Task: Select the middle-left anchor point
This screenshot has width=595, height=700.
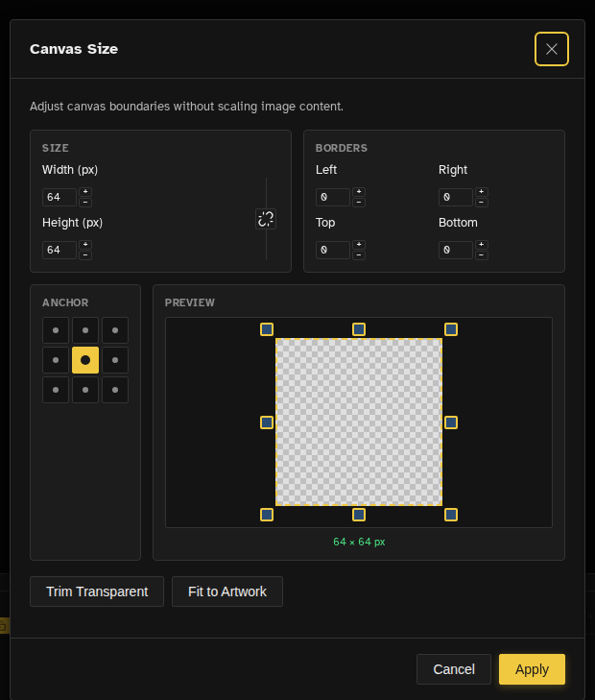Action: pyautogui.click(x=56, y=360)
